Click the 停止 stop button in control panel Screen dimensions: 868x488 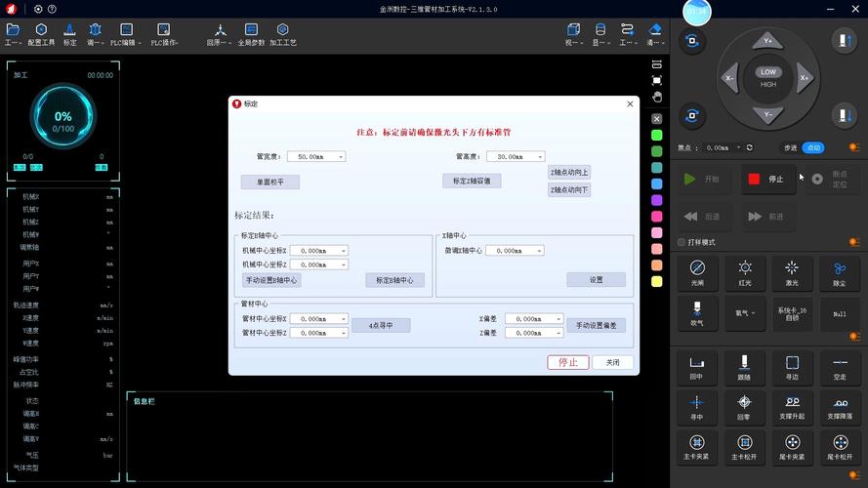[768, 180]
